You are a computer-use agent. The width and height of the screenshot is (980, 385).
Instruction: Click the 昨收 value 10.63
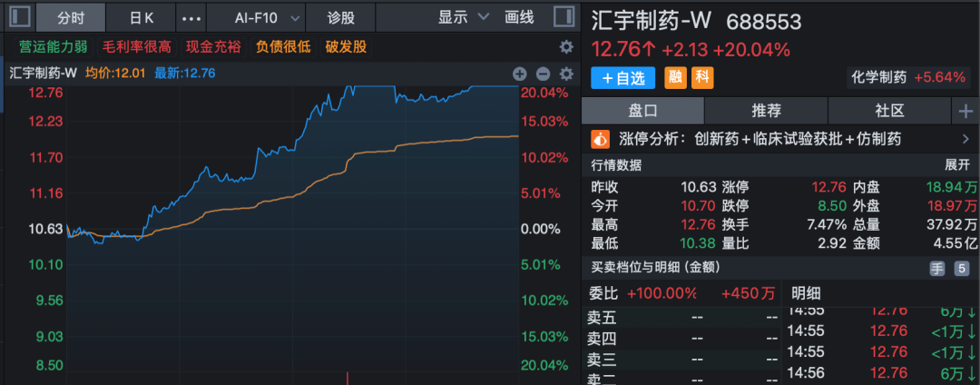[698, 187]
